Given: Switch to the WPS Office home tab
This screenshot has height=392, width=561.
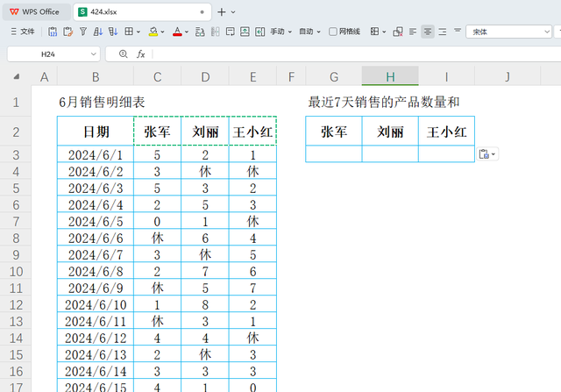Looking at the screenshot, I should tap(35, 11).
